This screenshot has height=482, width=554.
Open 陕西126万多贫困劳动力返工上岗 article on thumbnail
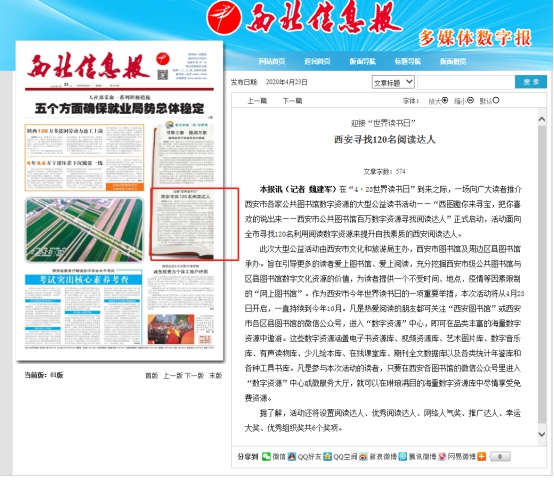(65, 131)
